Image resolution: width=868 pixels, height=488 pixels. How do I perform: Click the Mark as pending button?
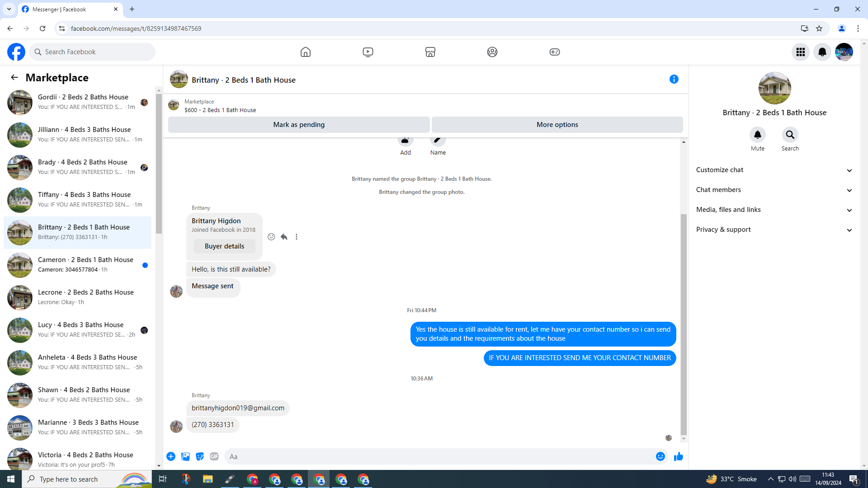tap(299, 125)
